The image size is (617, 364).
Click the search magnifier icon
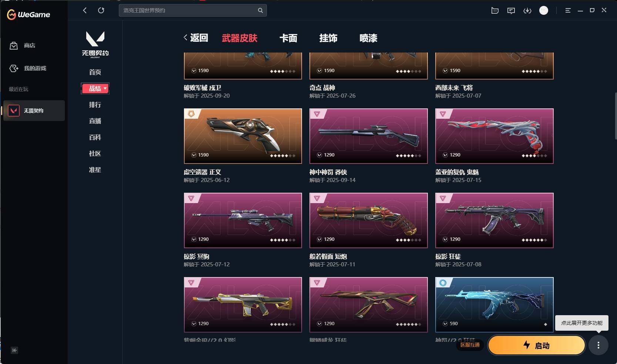[261, 10]
